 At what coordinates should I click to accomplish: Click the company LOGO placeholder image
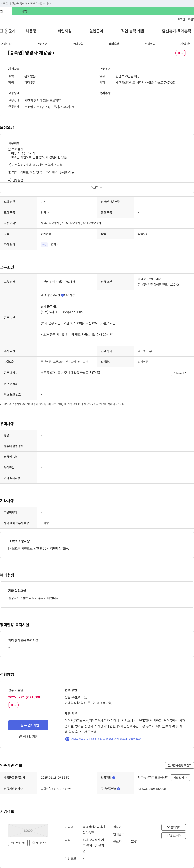[x=28, y=831]
